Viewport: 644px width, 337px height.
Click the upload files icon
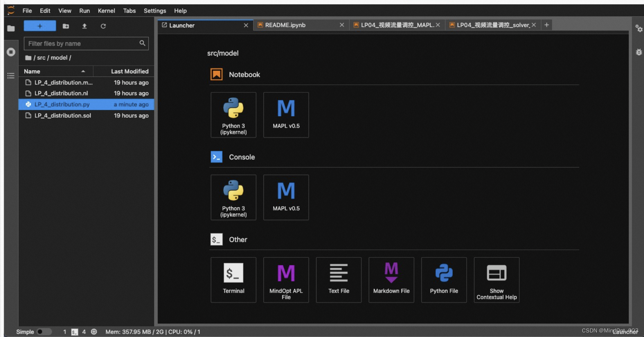click(84, 26)
